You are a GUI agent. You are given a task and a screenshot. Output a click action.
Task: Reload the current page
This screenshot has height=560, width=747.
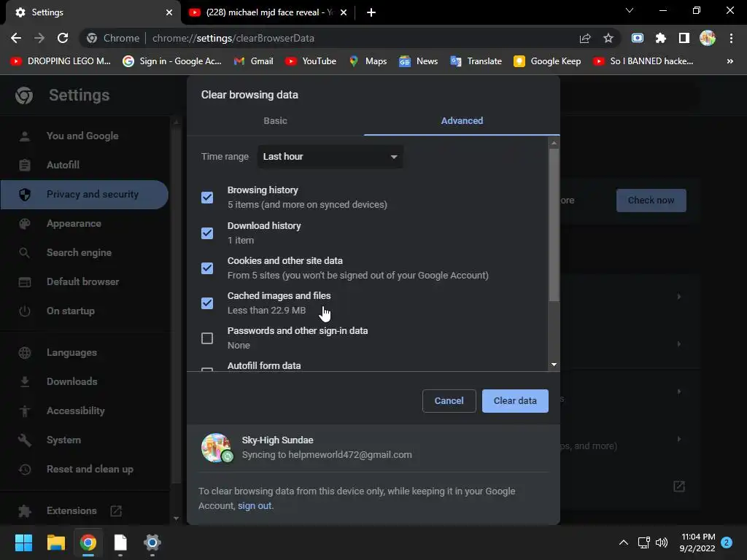click(63, 38)
